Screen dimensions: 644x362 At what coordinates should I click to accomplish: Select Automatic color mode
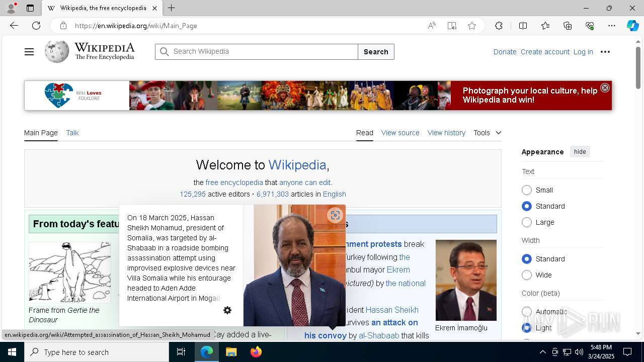[527, 312]
